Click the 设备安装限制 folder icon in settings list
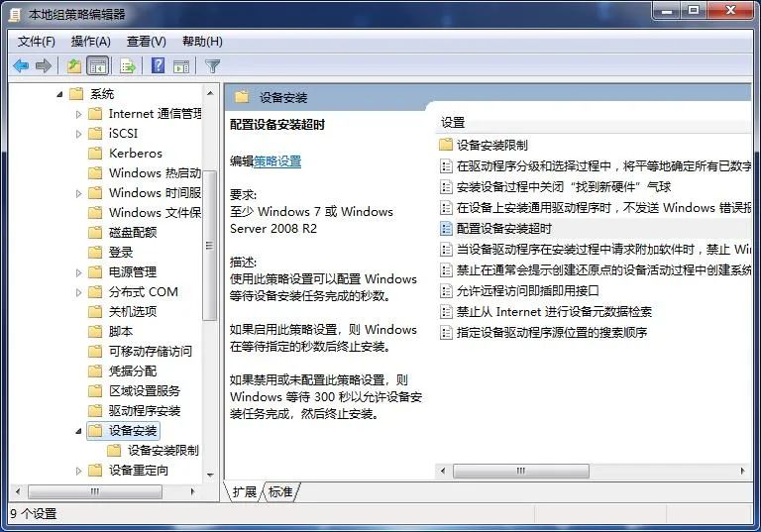This screenshot has width=761, height=532. pos(446,145)
